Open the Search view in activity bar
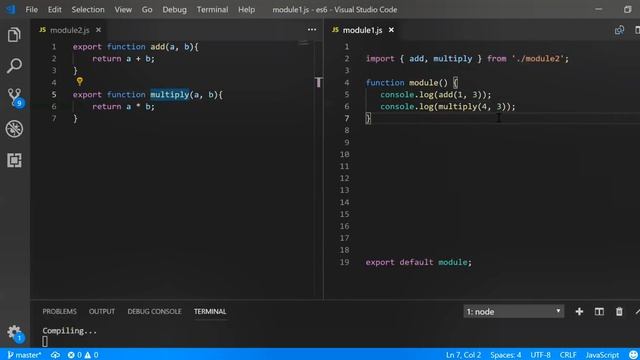 14,66
